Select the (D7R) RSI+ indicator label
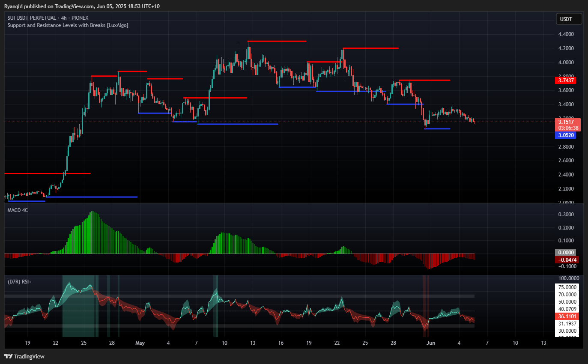588x364 pixels. (x=19, y=282)
